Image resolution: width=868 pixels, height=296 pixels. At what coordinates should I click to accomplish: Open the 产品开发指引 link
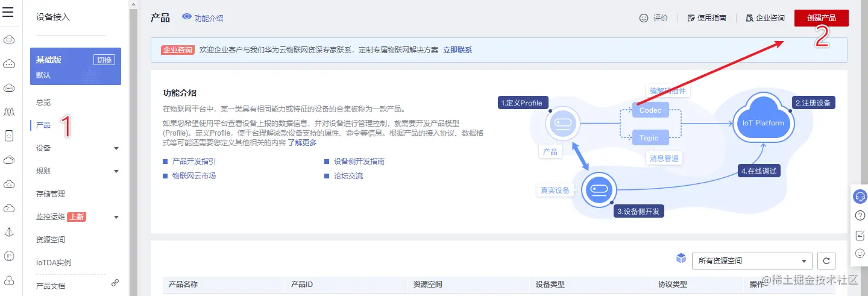pyautogui.click(x=193, y=162)
